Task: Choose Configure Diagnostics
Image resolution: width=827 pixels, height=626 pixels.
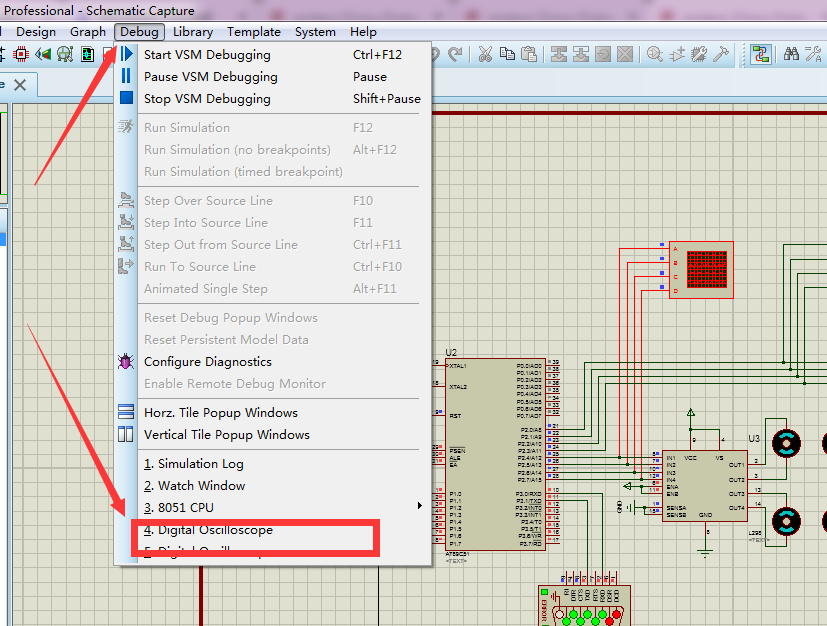Action: [207, 362]
